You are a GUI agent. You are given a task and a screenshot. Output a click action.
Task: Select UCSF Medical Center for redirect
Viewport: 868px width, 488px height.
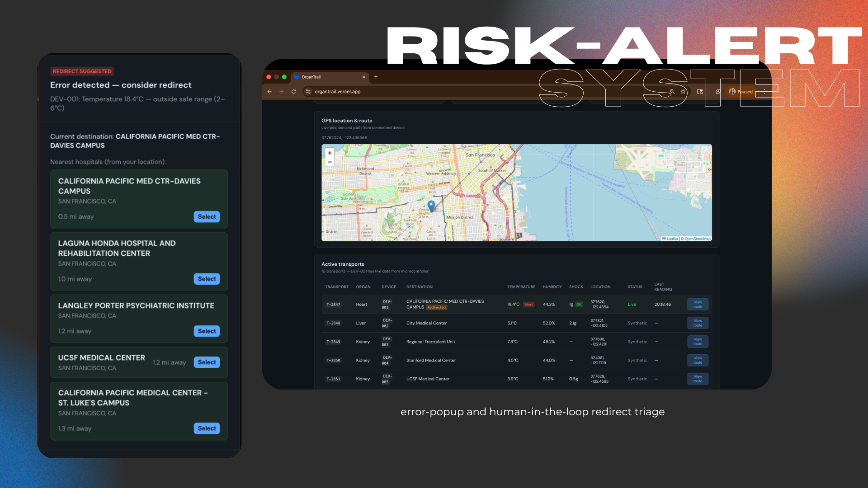coord(207,362)
